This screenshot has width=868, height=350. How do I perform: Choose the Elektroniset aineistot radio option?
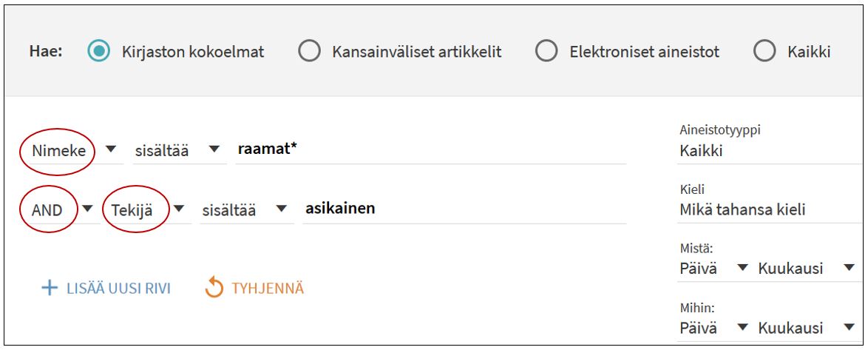point(546,52)
